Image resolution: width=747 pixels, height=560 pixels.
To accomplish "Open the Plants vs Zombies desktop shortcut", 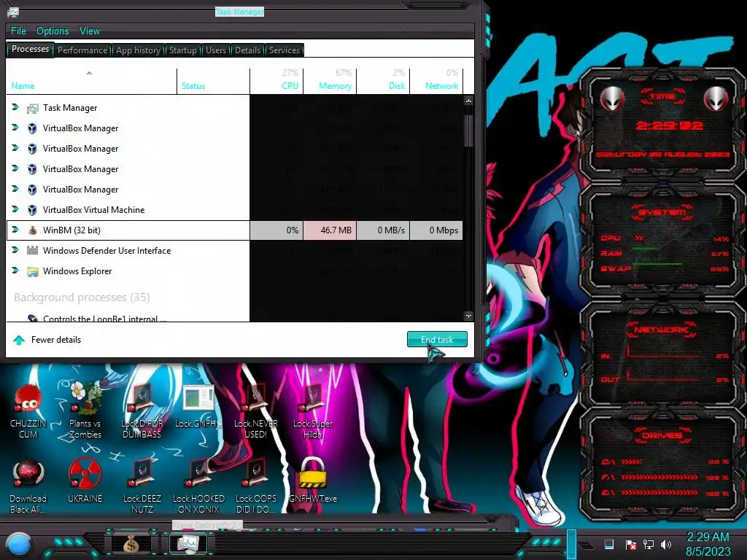I will (85, 411).
